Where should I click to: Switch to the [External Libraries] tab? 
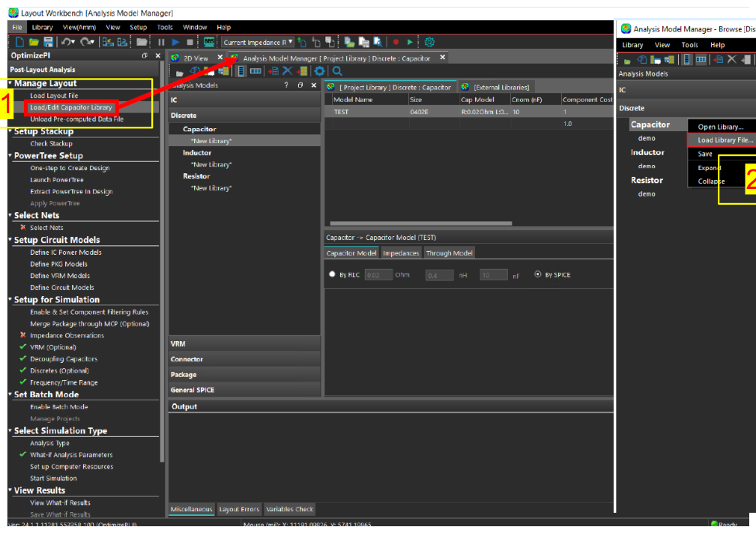pyautogui.click(x=496, y=87)
